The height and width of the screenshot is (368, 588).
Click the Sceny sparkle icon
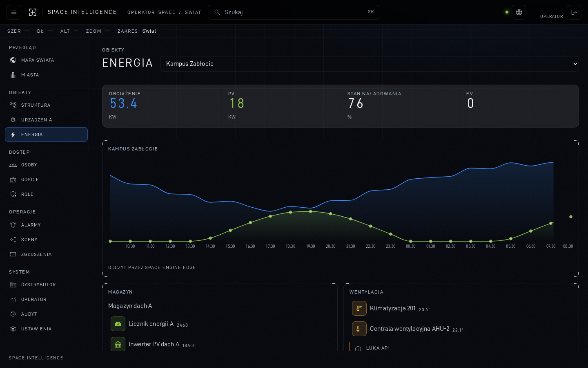[x=13, y=240]
